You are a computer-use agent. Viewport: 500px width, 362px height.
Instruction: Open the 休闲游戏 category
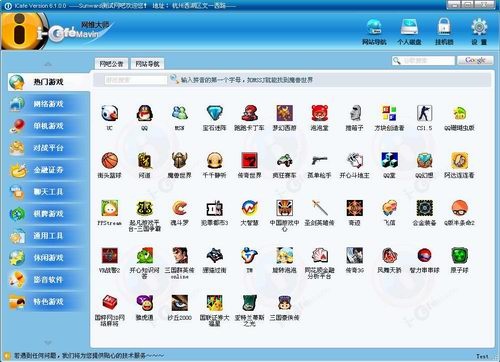click(x=49, y=258)
